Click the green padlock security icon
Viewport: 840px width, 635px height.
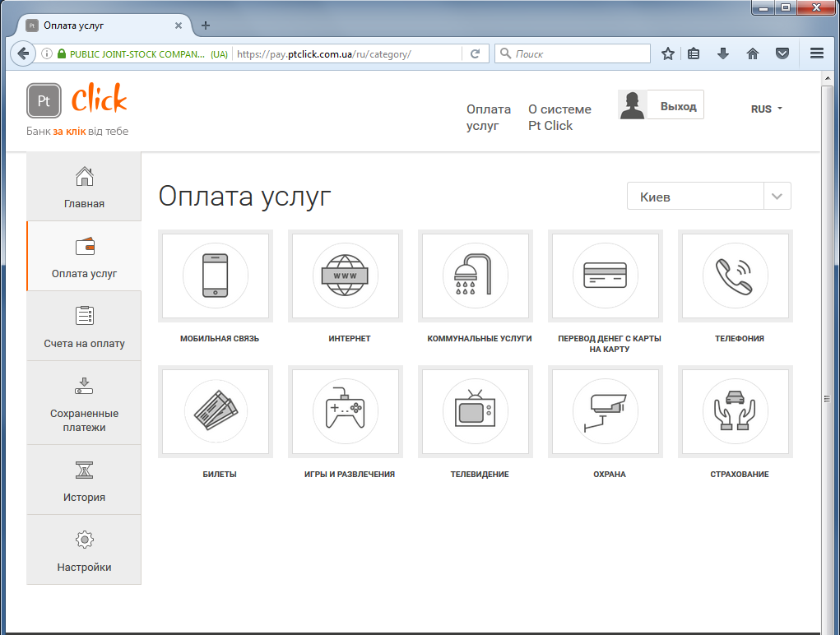pos(62,53)
